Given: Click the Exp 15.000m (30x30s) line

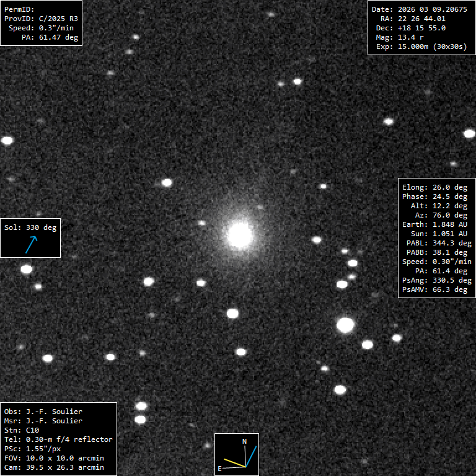Looking at the screenshot, I should (421, 46).
